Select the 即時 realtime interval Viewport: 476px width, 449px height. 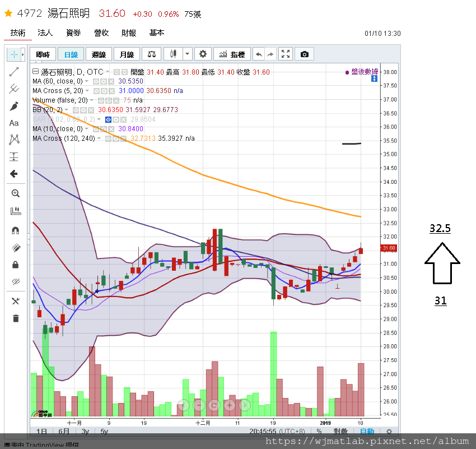coord(43,54)
